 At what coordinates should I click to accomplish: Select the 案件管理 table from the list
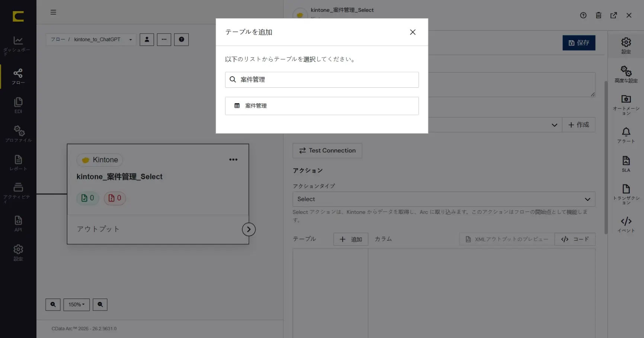[x=322, y=106]
